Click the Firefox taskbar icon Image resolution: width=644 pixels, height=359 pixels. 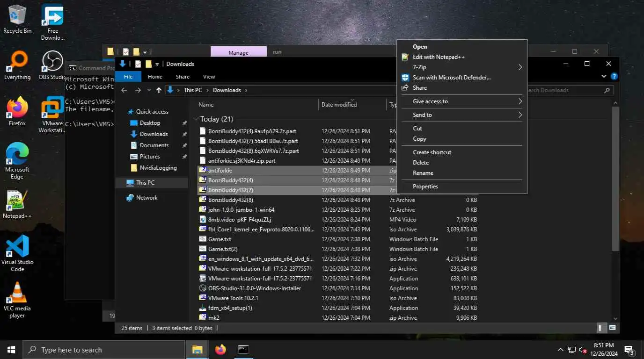click(220, 350)
